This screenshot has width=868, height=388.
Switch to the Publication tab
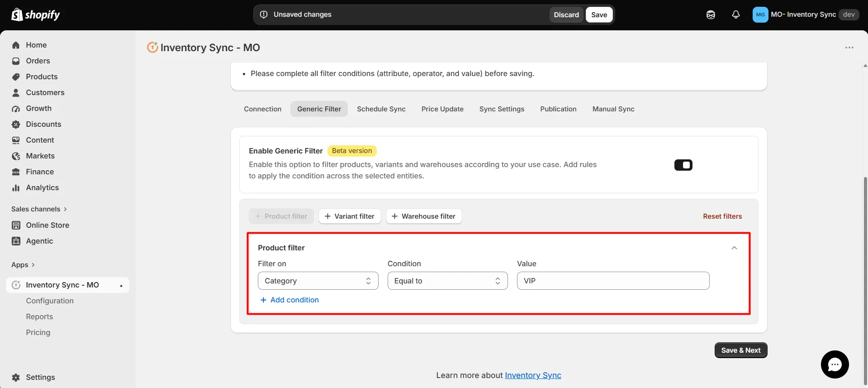click(558, 109)
